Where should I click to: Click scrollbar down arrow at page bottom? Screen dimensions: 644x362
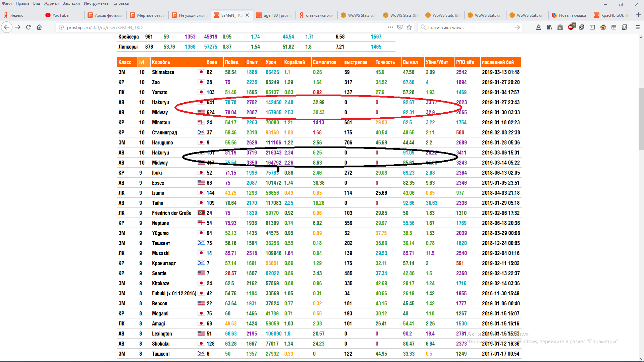(x=641, y=359)
